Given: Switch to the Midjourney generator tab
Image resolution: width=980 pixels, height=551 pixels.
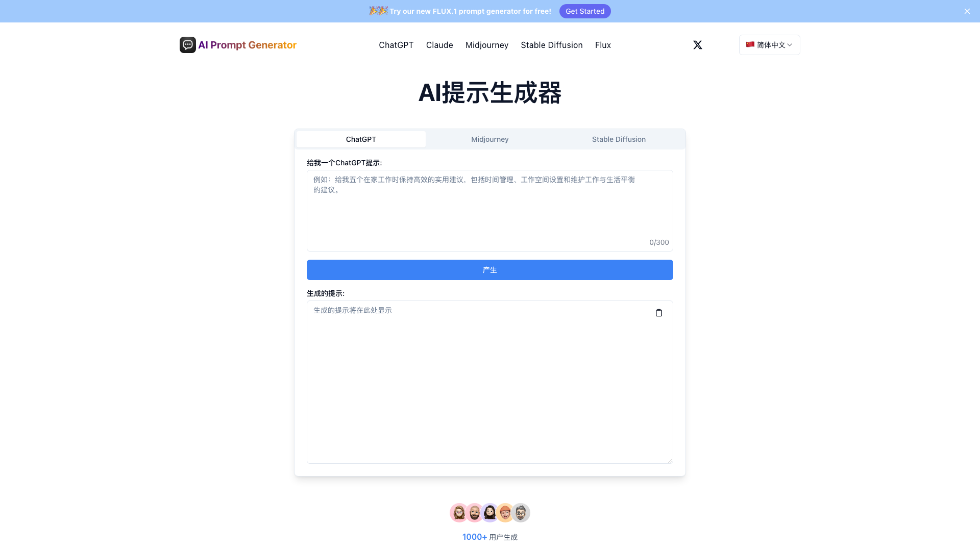Looking at the screenshot, I should coord(490,139).
